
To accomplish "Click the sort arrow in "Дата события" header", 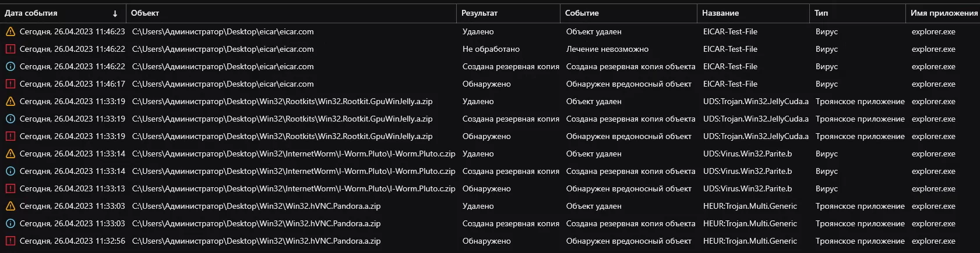I will coord(115,13).
